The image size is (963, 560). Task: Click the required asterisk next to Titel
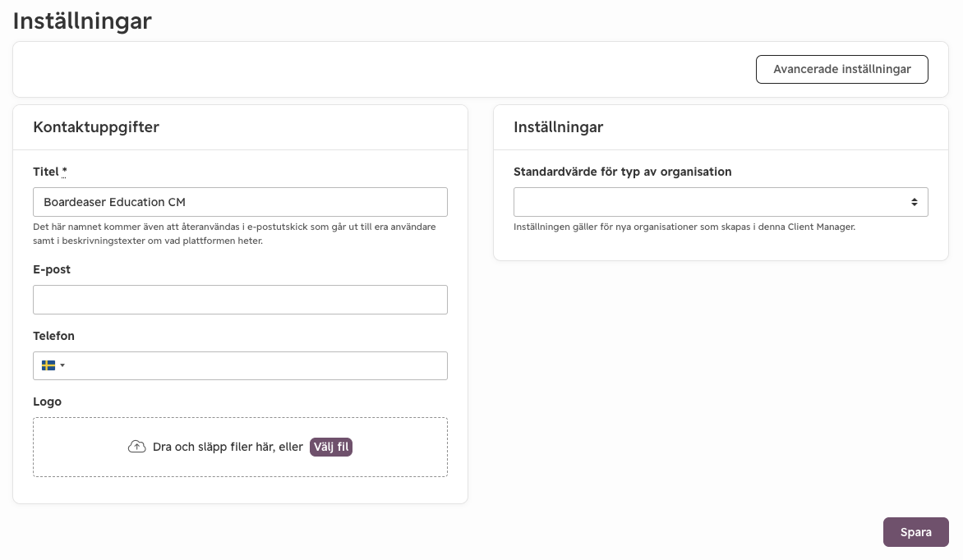64,172
